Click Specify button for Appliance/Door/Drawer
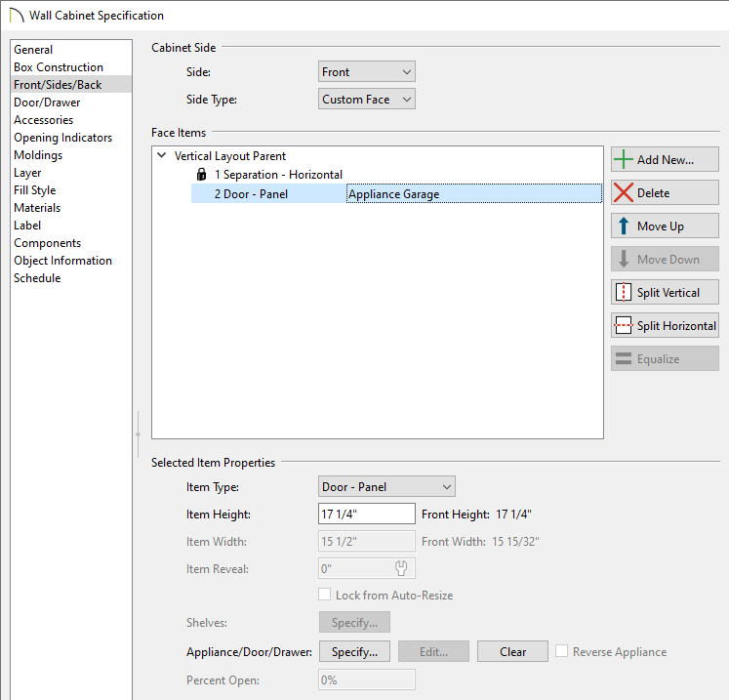 pyautogui.click(x=354, y=651)
